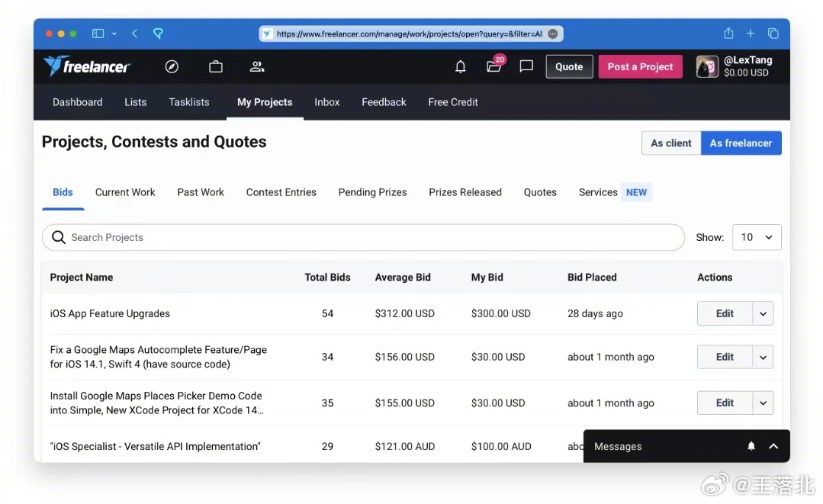Open iOS App Feature Upgrades project
Image resolution: width=823 pixels, height=504 pixels.
pos(110,313)
